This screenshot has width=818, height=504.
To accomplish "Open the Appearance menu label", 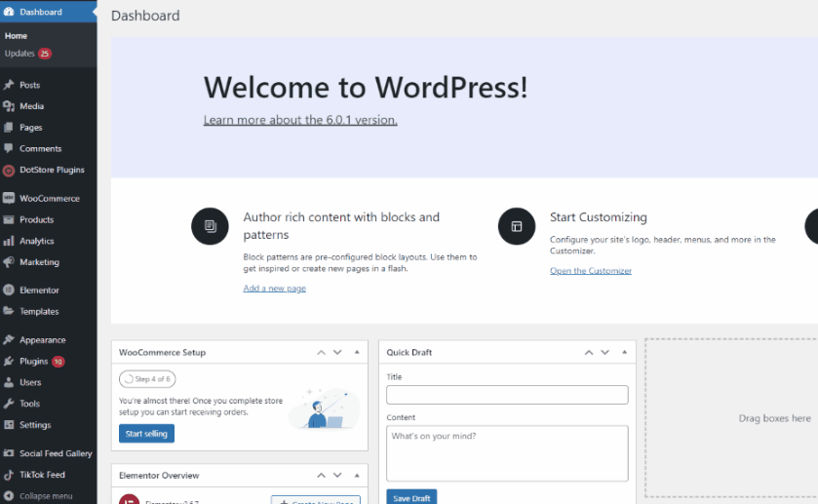I will pos(43,339).
